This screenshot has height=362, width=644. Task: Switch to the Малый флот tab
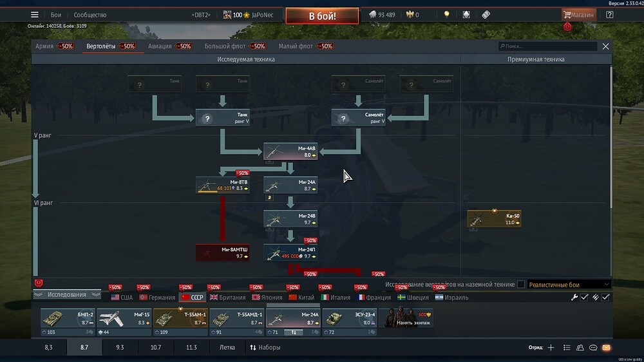coord(306,46)
